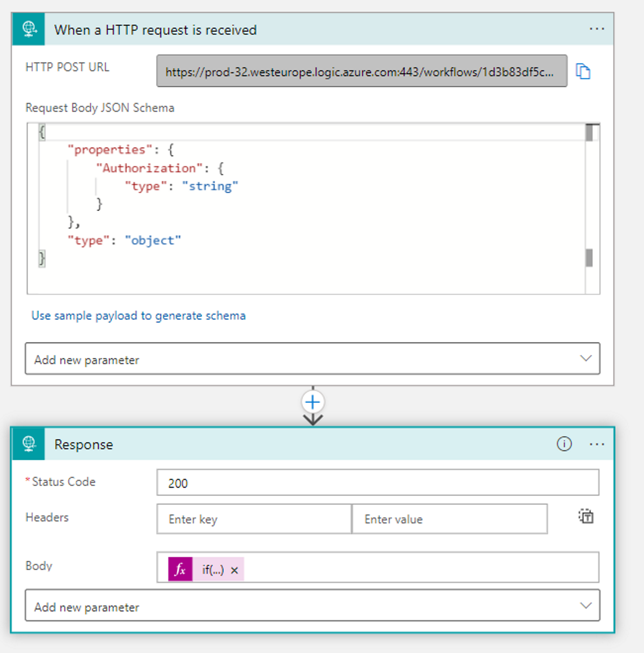This screenshot has height=653, width=644.
Task: Remove the if(...) expression token
Action: (235, 570)
